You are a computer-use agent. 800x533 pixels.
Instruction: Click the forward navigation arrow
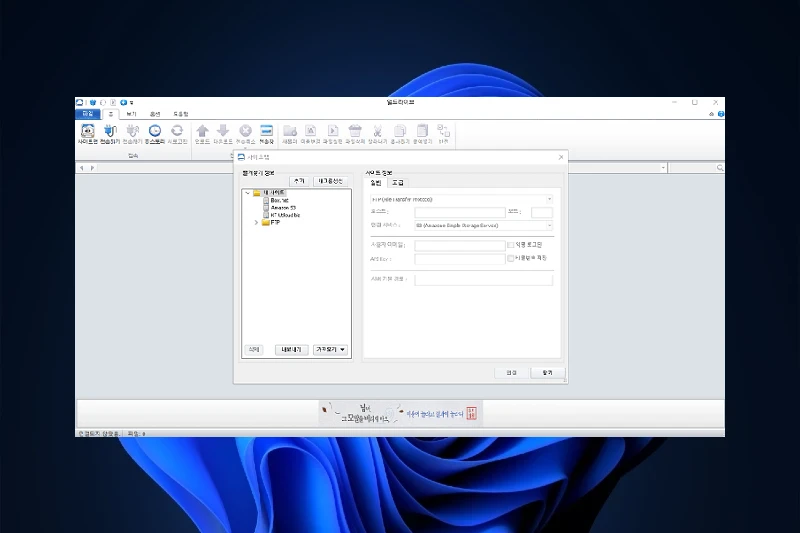click(x=92, y=168)
